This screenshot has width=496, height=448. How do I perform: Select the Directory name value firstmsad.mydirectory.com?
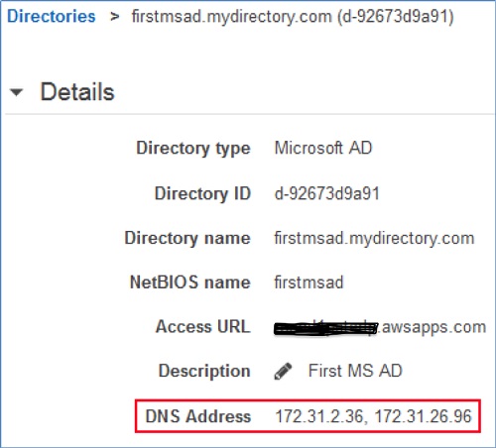[x=374, y=238]
